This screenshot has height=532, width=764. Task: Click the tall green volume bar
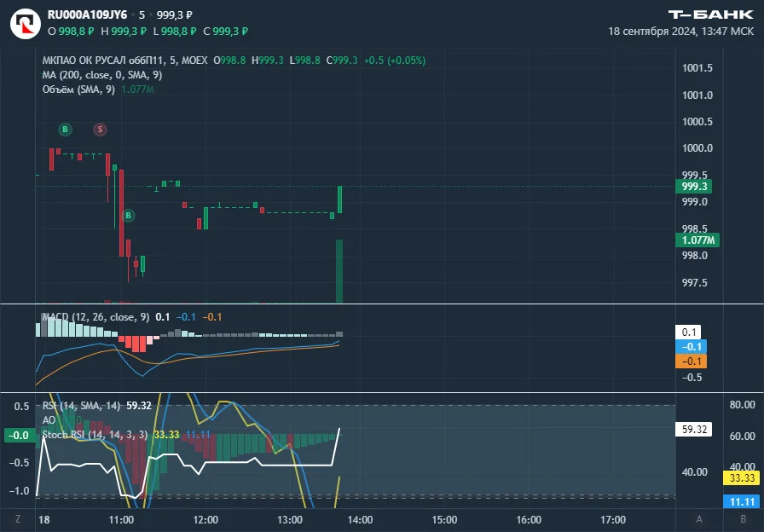(x=339, y=271)
